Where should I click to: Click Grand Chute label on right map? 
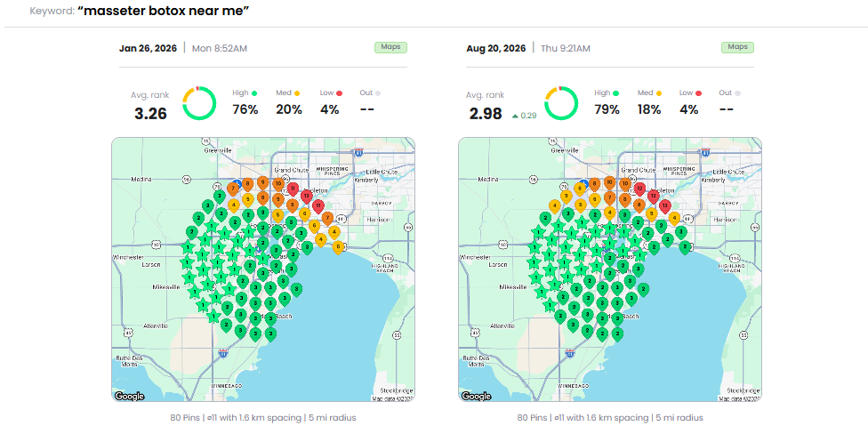tap(639, 169)
